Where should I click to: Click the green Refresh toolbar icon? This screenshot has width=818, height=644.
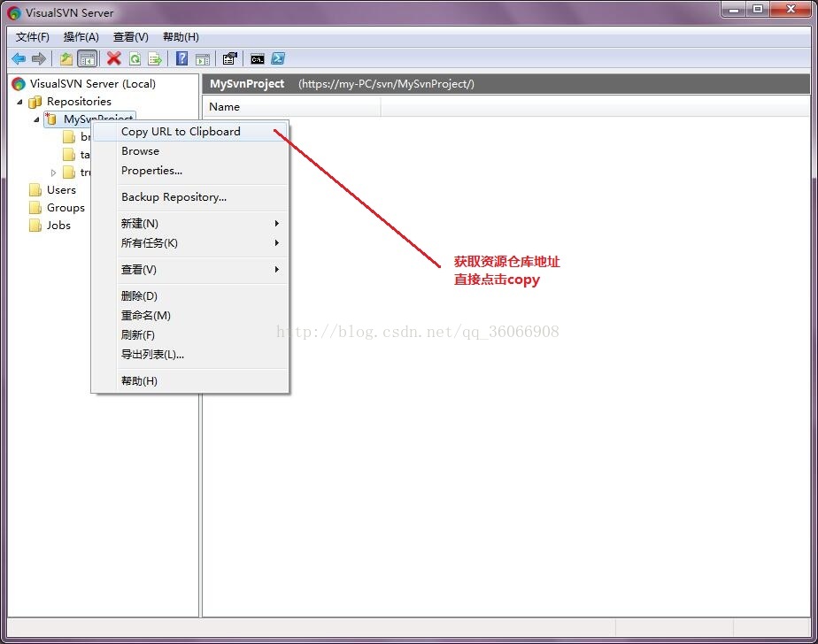tap(135, 59)
